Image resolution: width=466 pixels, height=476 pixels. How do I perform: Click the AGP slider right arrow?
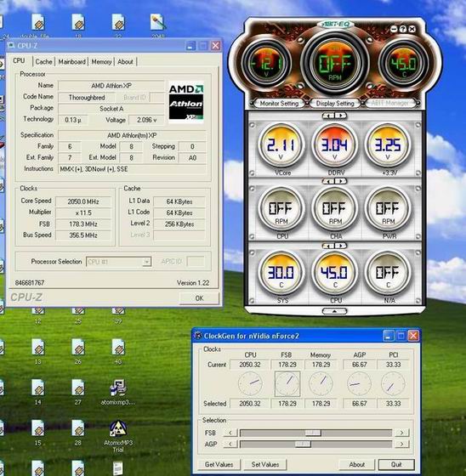tap(402, 444)
